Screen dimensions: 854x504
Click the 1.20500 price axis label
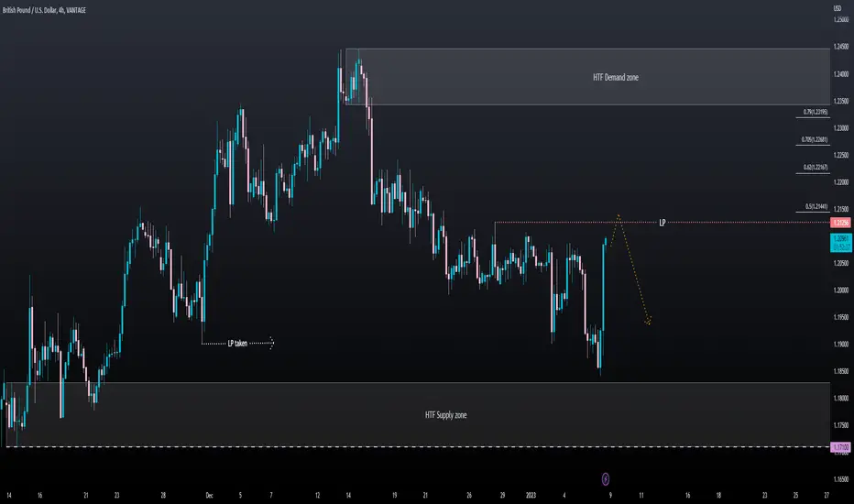pyautogui.click(x=841, y=263)
